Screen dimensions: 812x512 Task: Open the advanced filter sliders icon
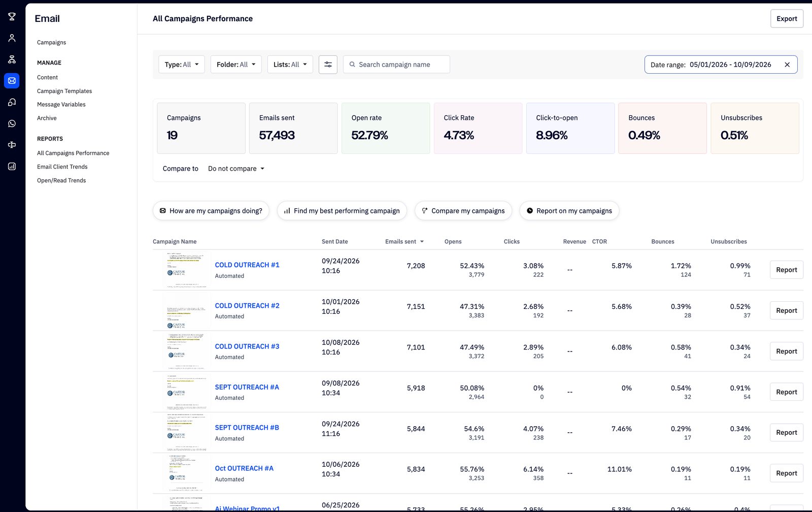click(x=328, y=65)
